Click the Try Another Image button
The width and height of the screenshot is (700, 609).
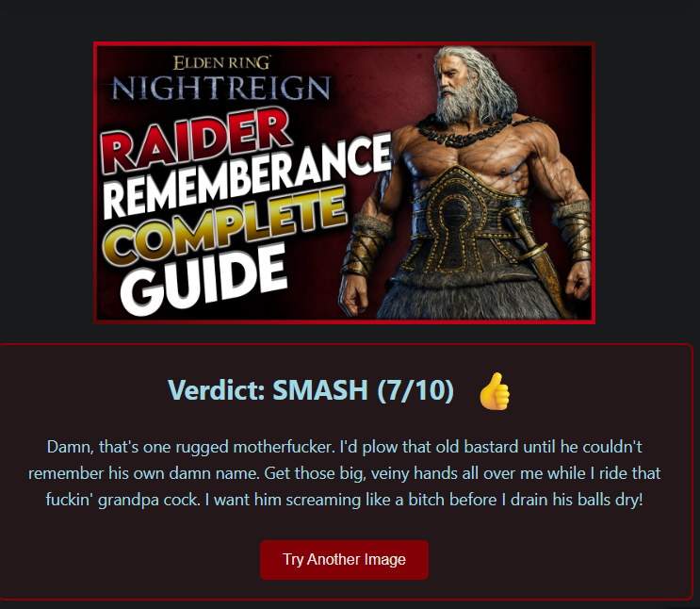344,559
